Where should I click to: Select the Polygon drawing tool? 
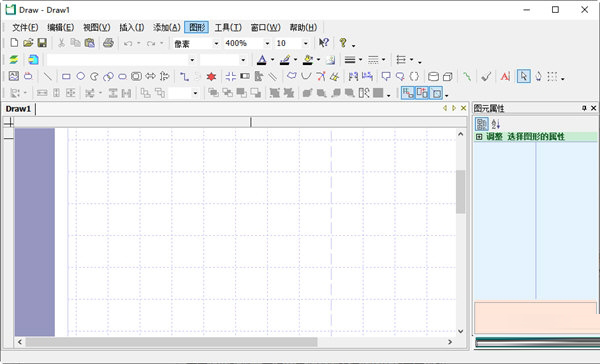[292, 77]
